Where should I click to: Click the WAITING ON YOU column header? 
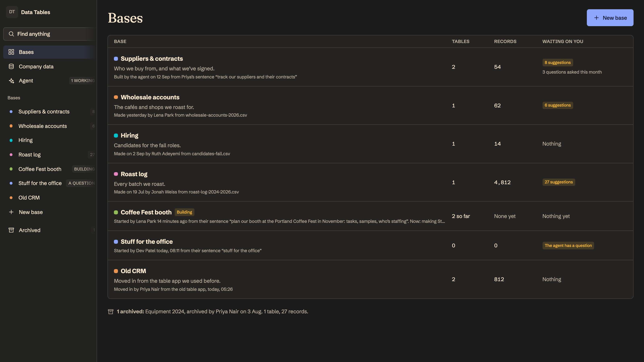pyautogui.click(x=562, y=41)
